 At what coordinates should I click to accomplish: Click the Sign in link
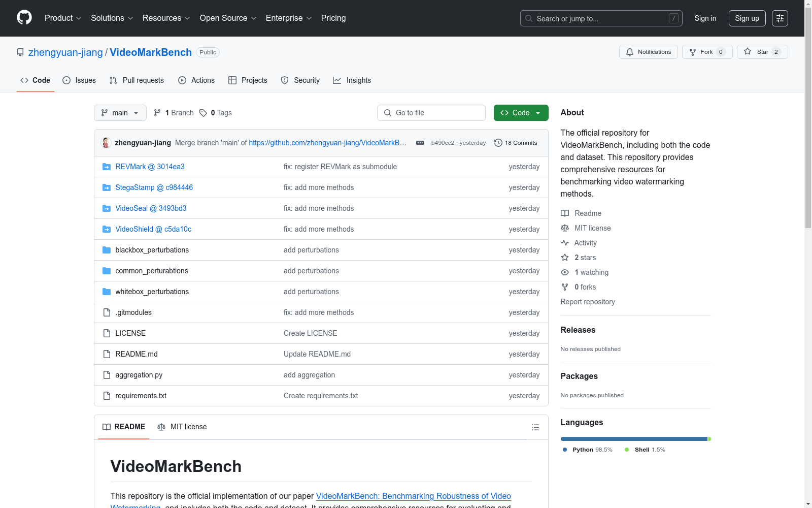[705, 18]
